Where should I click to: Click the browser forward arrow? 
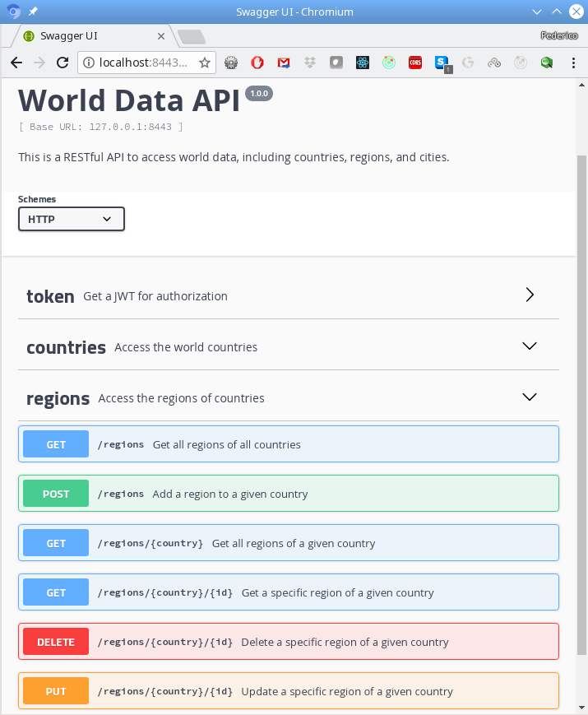[39, 63]
